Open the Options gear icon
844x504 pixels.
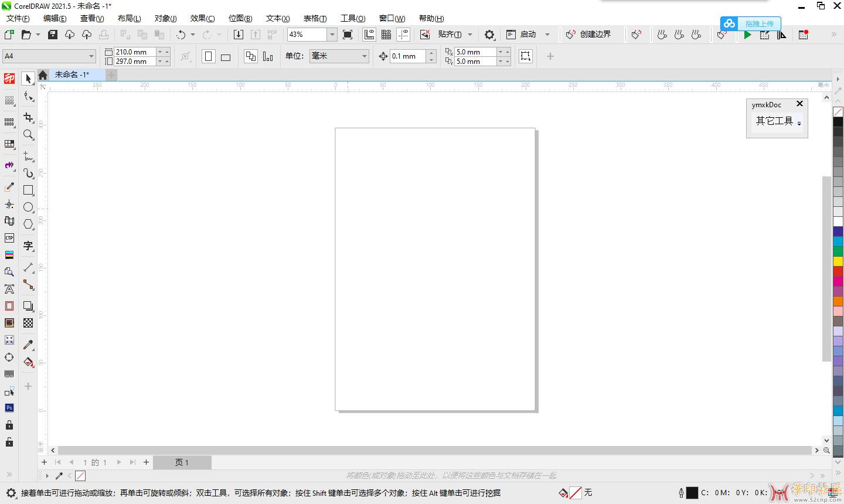point(489,35)
